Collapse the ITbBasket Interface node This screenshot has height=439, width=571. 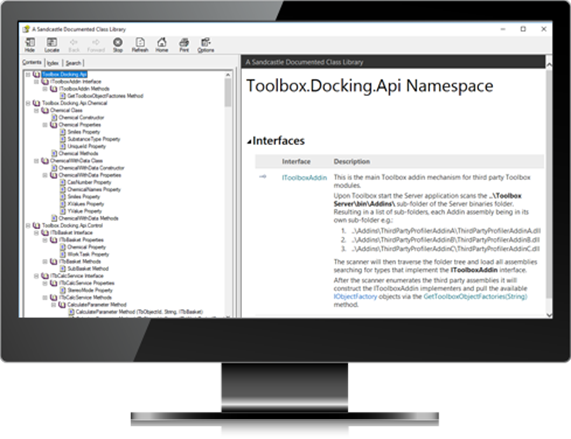[36, 233]
